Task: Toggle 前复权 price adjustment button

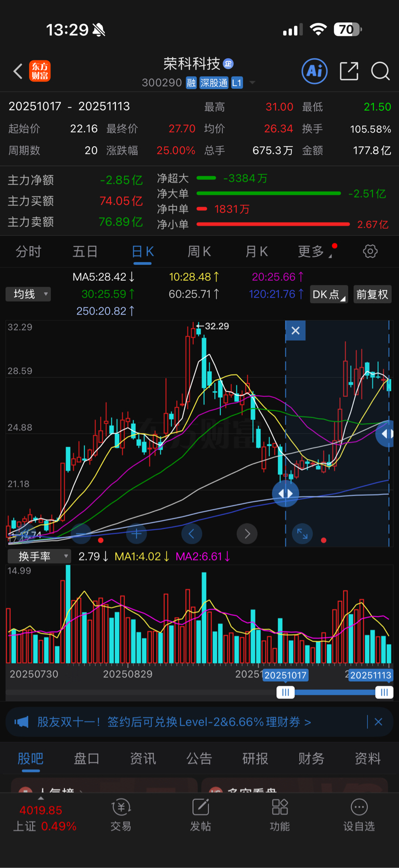Action: click(373, 294)
